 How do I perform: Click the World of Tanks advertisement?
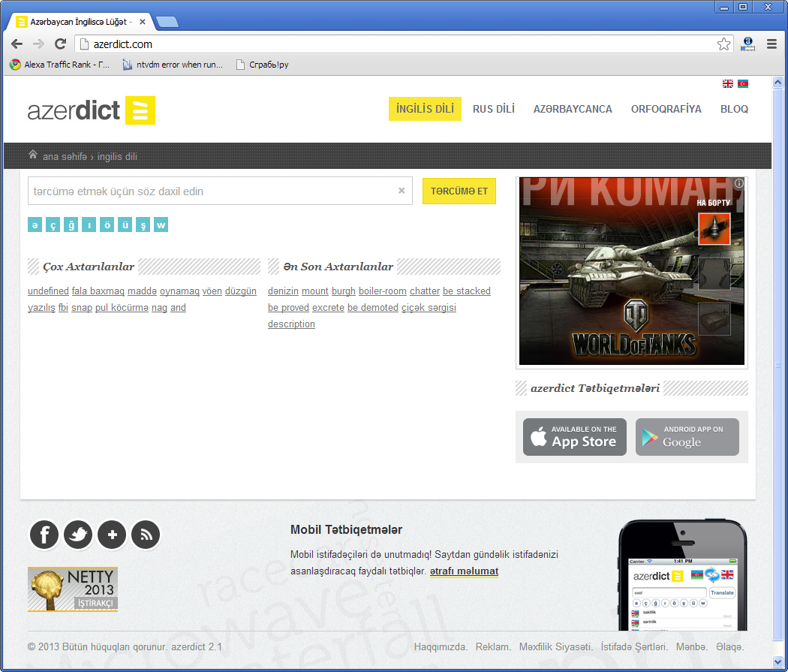(631, 271)
